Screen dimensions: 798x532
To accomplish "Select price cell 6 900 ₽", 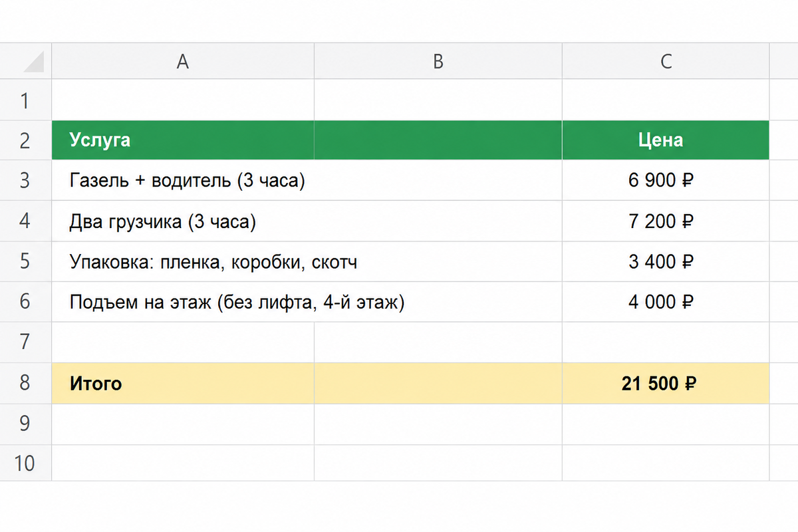I will [666, 181].
